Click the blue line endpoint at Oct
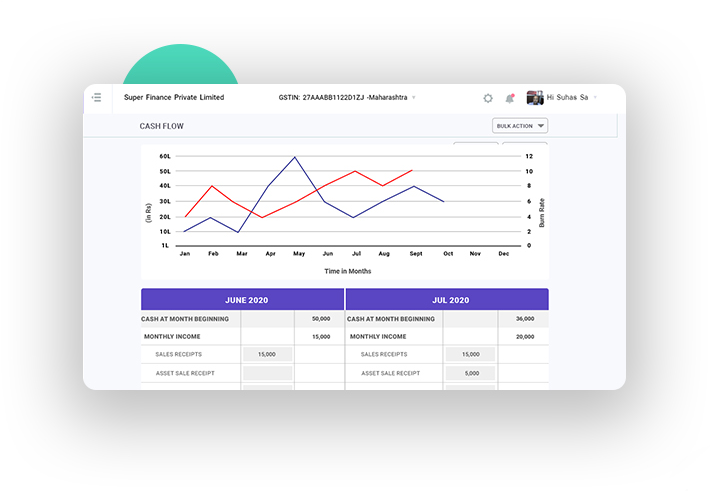 (x=444, y=202)
